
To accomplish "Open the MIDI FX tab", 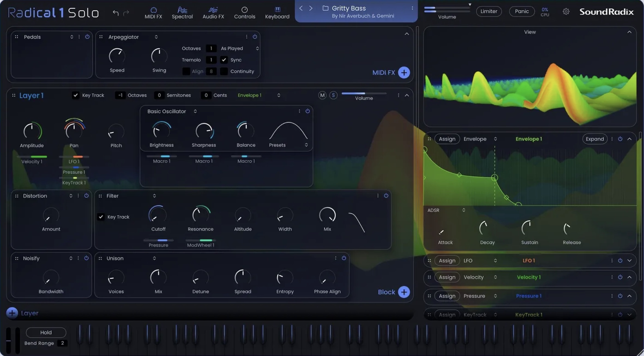I will point(153,13).
